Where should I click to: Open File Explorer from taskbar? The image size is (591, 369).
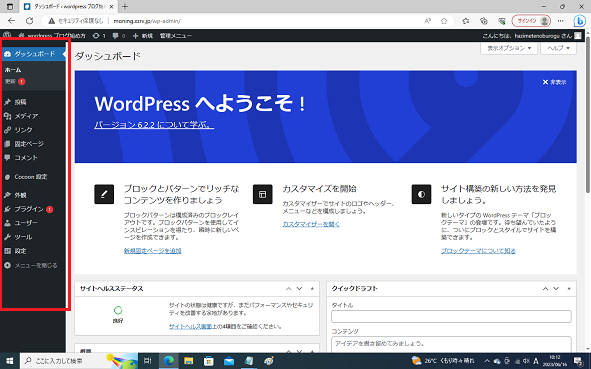[x=188, y=361]
